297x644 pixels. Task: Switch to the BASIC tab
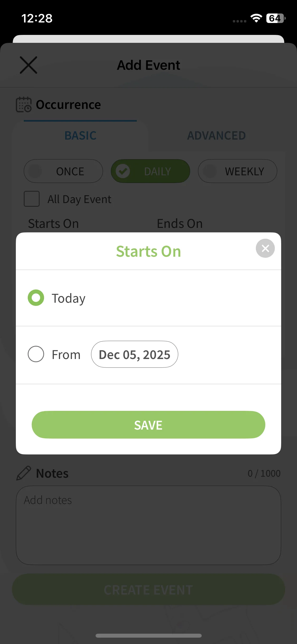tap(81, 136)
